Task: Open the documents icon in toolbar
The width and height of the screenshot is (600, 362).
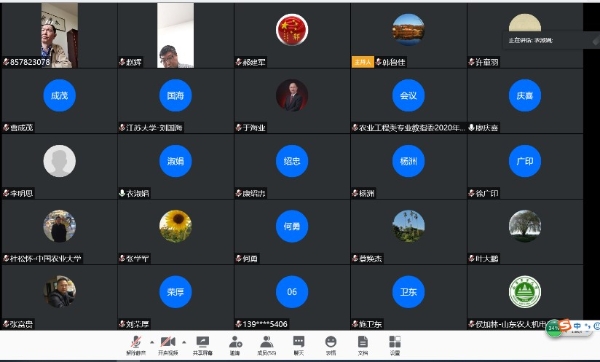Action: tap(362, 345)
